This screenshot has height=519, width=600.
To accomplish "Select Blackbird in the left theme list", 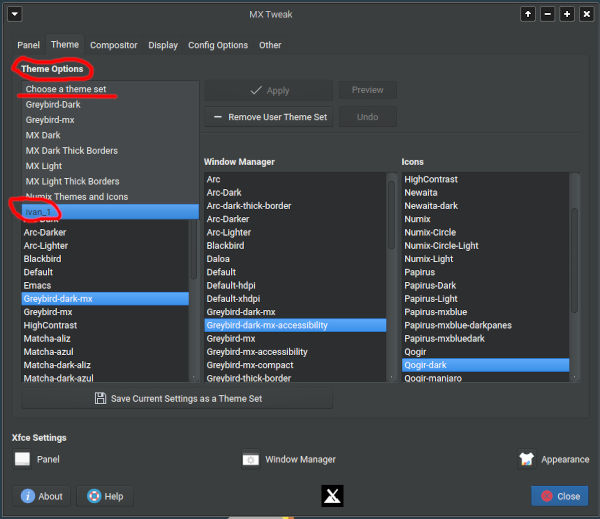I will pyautogui.click(x=105, y=259).
